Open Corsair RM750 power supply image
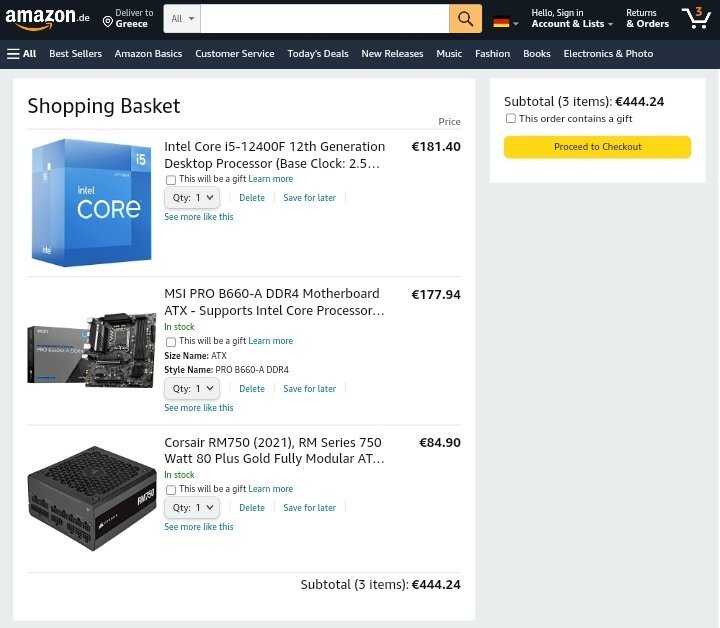The width and height of the screenshot is (720, 628). [92, 498]
